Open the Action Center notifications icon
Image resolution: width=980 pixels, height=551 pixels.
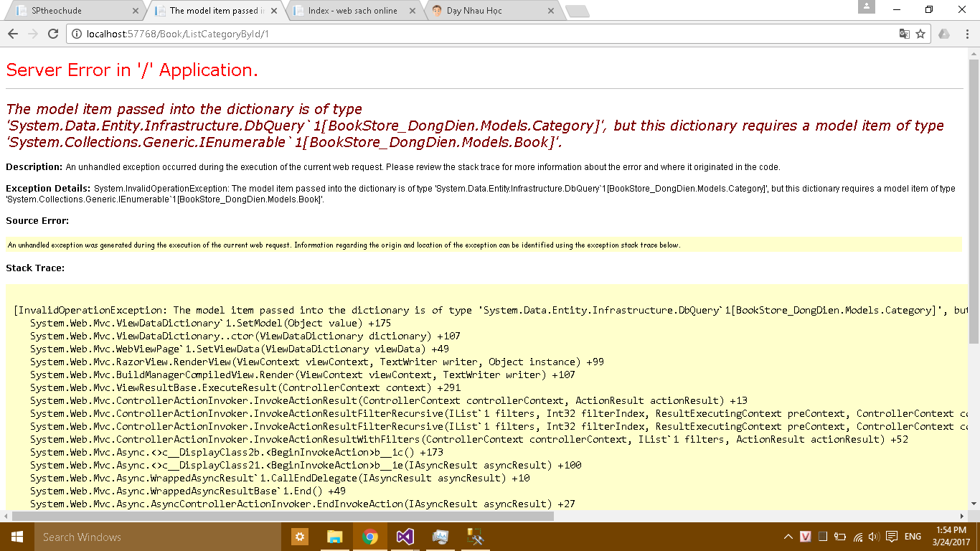892,537
